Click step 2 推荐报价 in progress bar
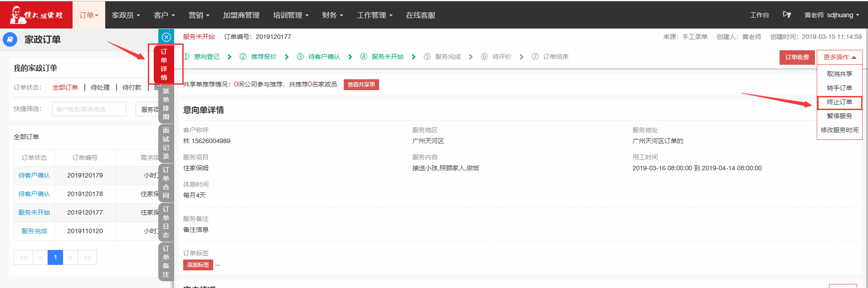 (x=258, y=57)
